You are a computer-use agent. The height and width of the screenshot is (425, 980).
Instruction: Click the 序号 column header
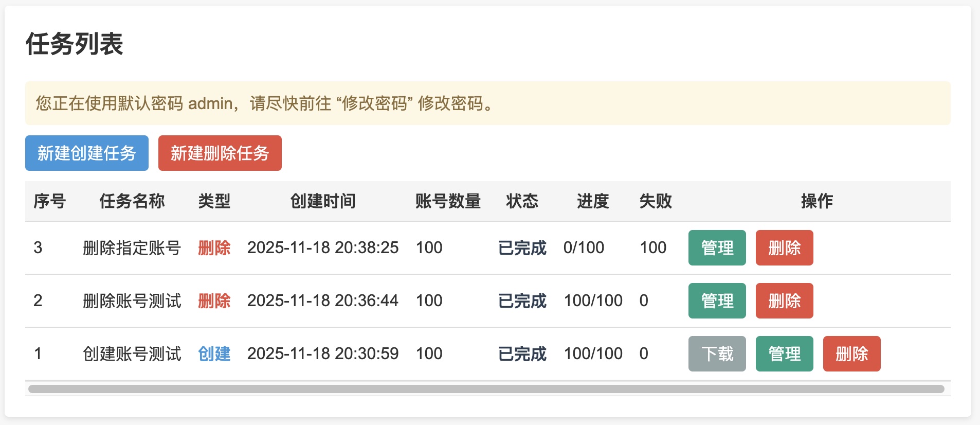(49, 201)
